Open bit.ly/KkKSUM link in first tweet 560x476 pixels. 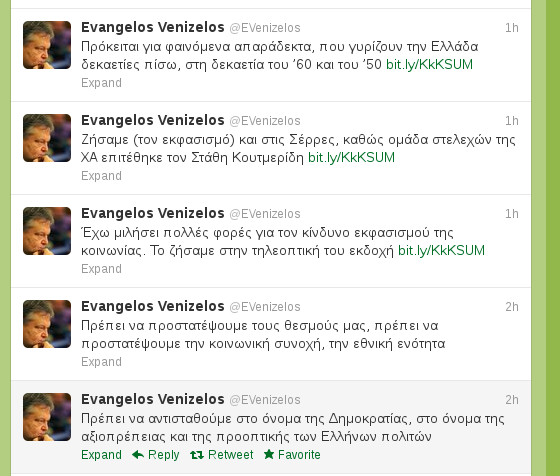(x=429, y=65)
